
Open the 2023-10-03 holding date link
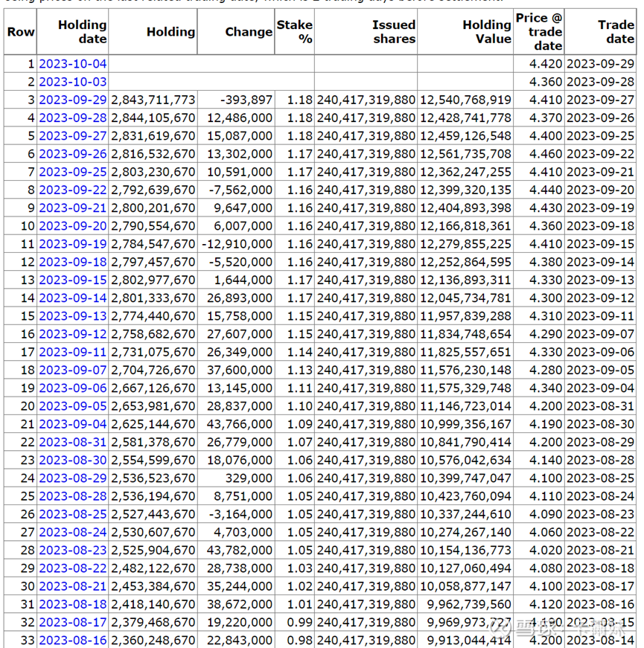tap(73, 82)
